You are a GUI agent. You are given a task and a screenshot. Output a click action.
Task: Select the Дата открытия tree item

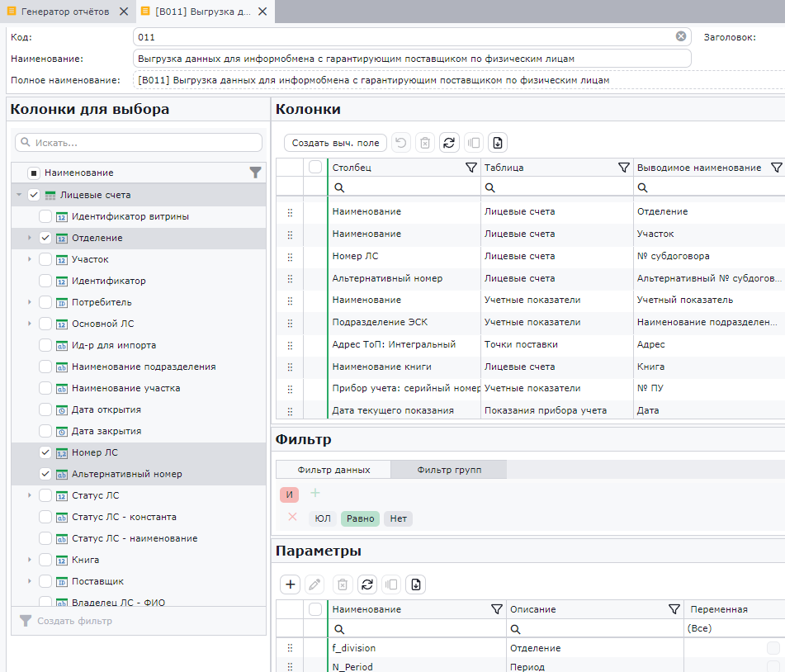[x=106, y=409]
